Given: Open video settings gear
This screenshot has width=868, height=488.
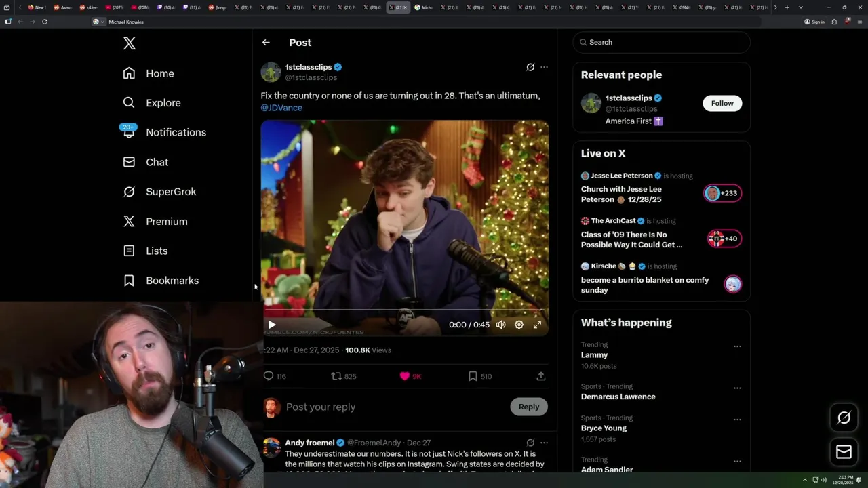Looking at the screenshot, I should pyautogui.click(x=519, y=325).
